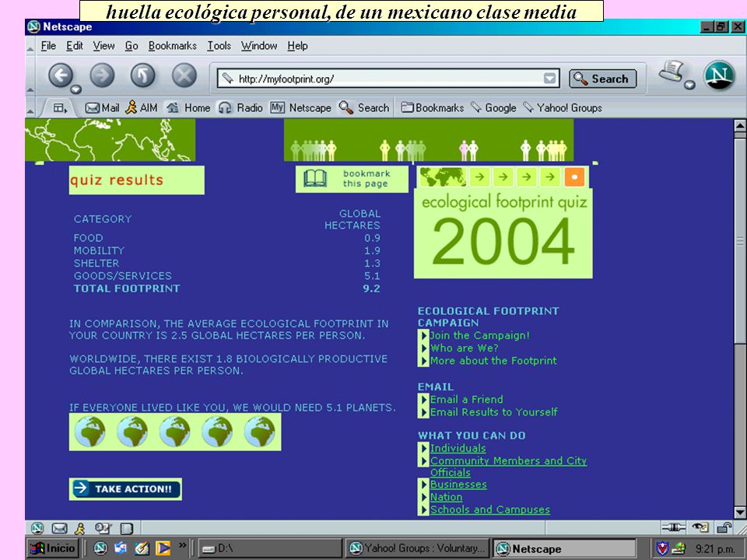Viewport: 747px width, 560px height.
Task: Launch AIM from the personal toolbar
Action: point(142,108)
